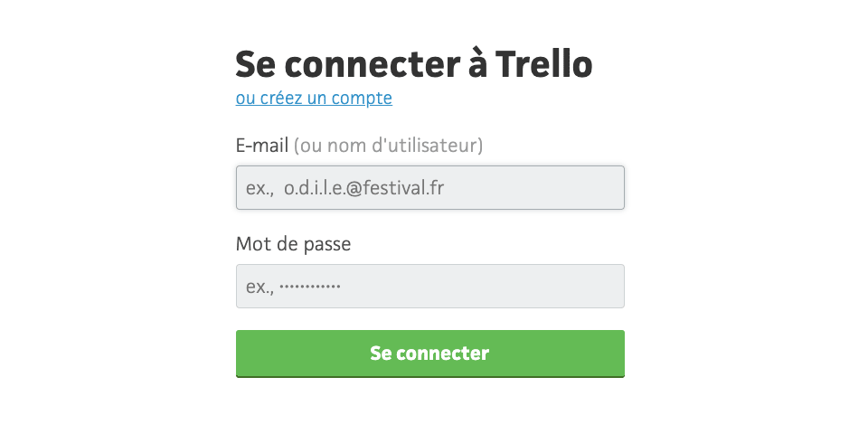Click the '(ou nom d'utilisateur)' hint text
The width and height of the screenshot is (868, 434).
(388, 146)
